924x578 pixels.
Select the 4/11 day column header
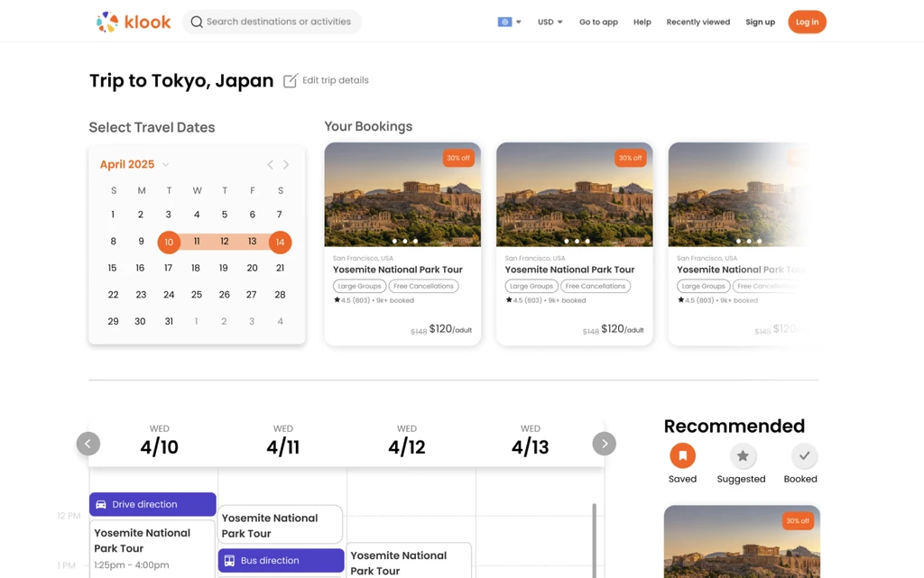282,442
